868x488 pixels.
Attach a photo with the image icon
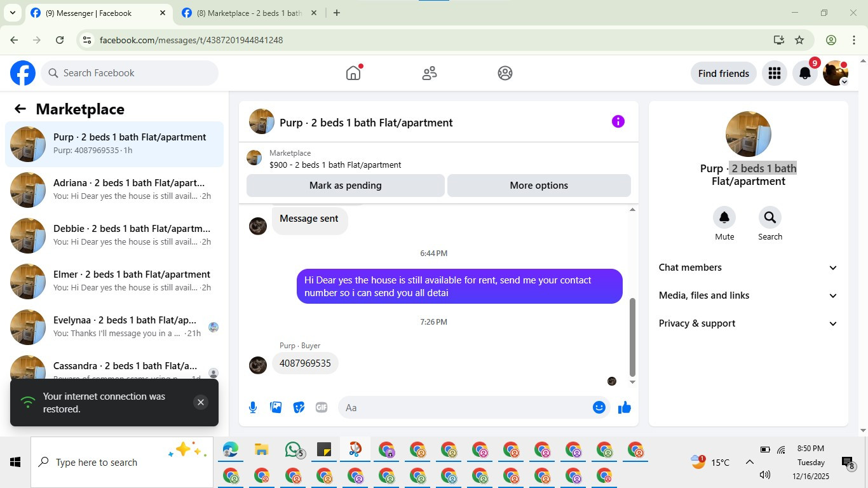(276, 407)
